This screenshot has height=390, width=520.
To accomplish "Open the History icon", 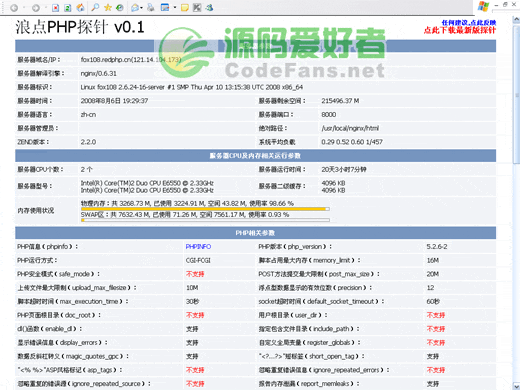I will [120, 7].
